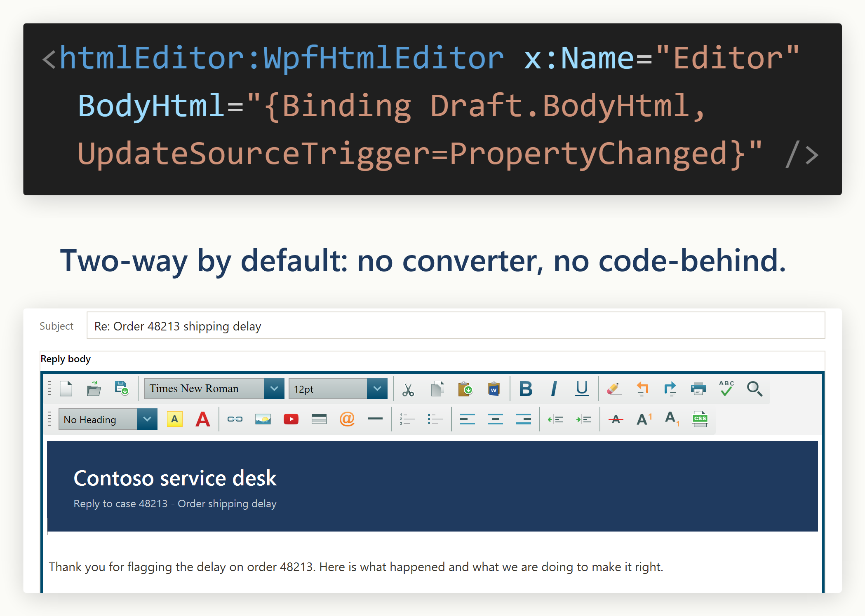Click the increase indent icon
Screen dimensions: 865x616
[x=583, y=419]
